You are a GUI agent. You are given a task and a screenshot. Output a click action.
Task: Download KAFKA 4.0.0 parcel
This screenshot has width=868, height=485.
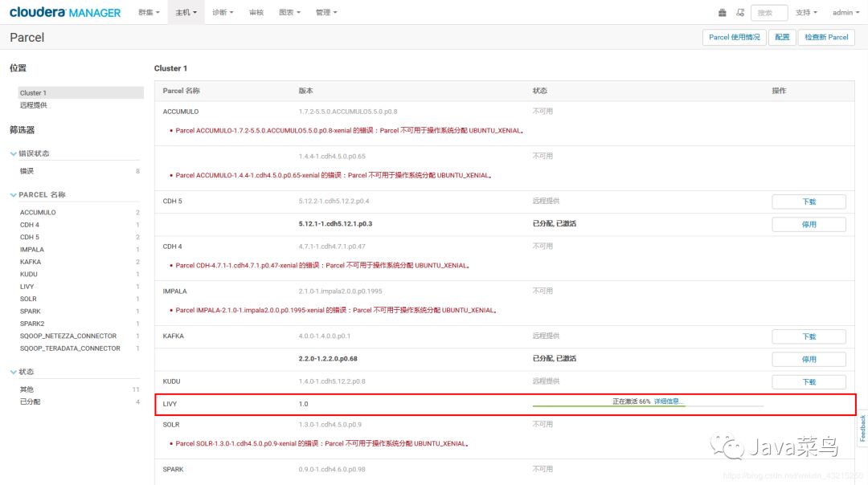(x=809, y=336)
